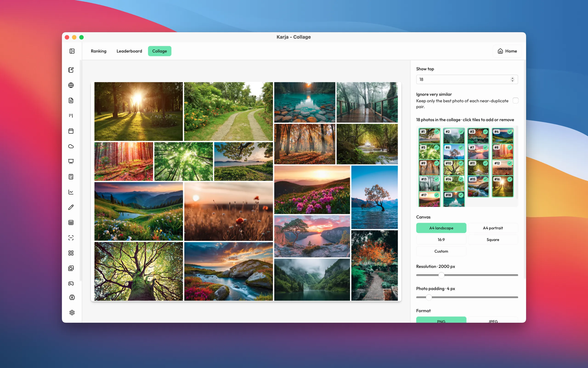Toggle tile #10 mossy tree photo
Viewport: 588px width, 368px height.
point(454,167)
